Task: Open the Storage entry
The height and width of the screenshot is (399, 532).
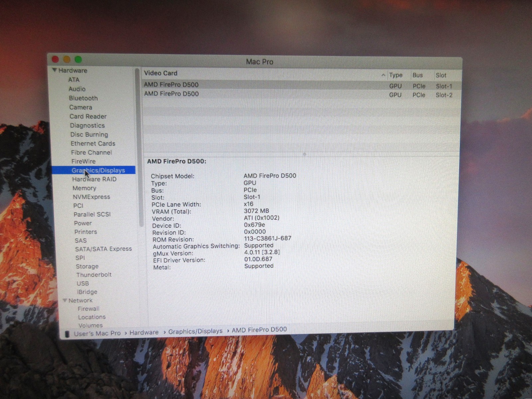Action: pyautogui.click(x=87, y=266)
